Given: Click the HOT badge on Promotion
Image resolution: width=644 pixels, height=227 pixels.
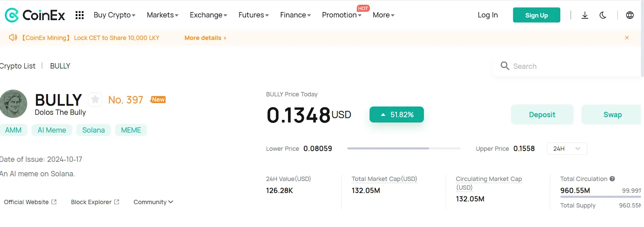Looking at the screenshot, I should point(363,8).
